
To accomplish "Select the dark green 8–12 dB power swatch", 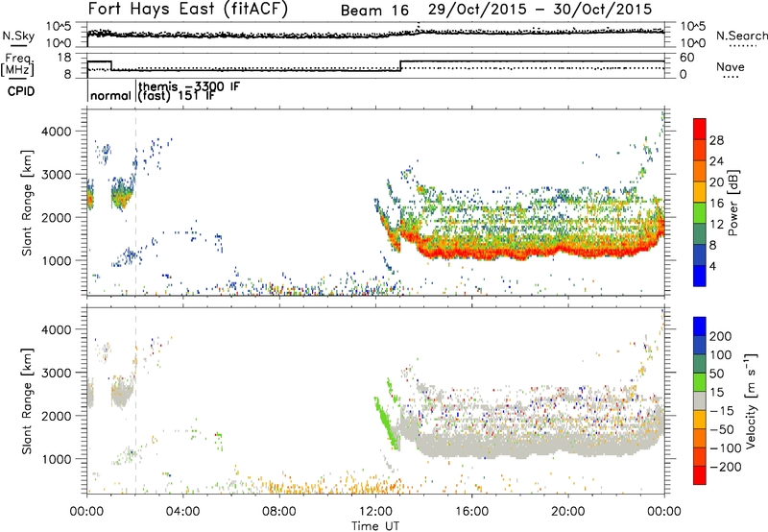I will click(700, 233).
